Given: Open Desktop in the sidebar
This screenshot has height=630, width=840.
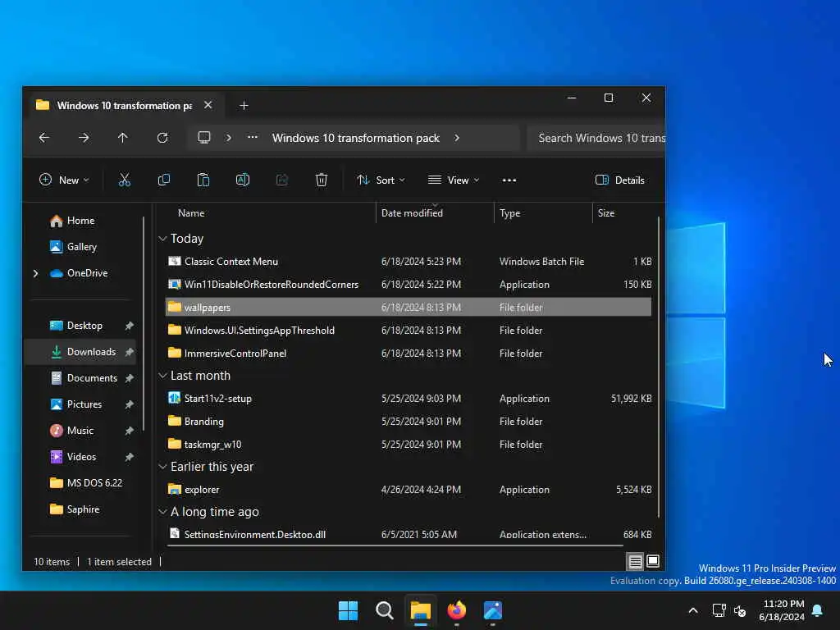Looking at the screenshot, I should tap(84, 325).
